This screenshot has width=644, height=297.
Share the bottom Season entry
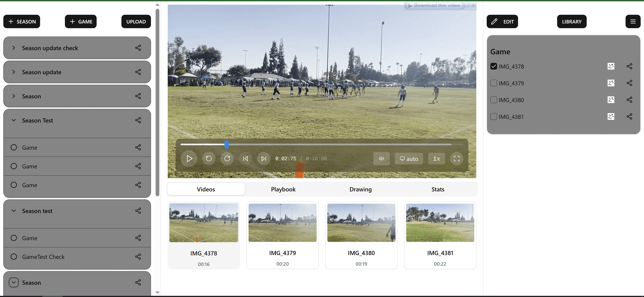click(138, 282)
